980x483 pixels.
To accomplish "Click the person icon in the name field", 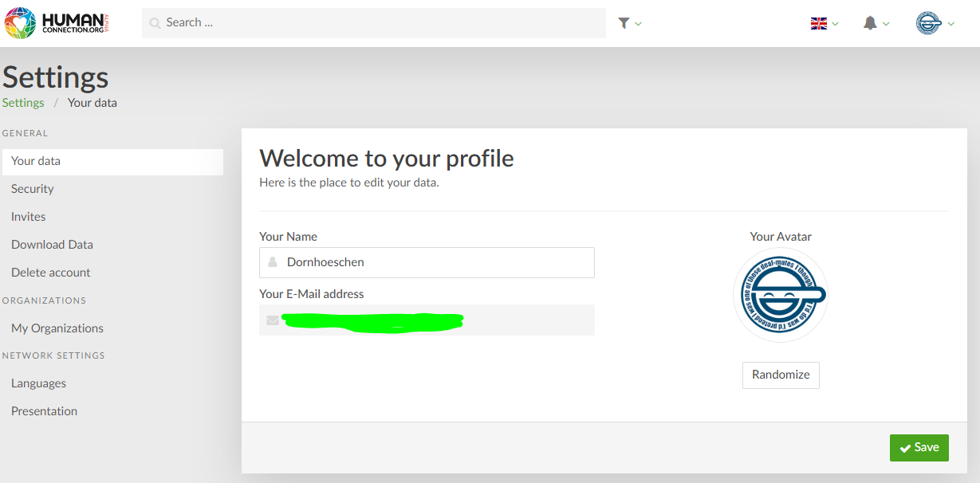I will [x=271, y=262].
